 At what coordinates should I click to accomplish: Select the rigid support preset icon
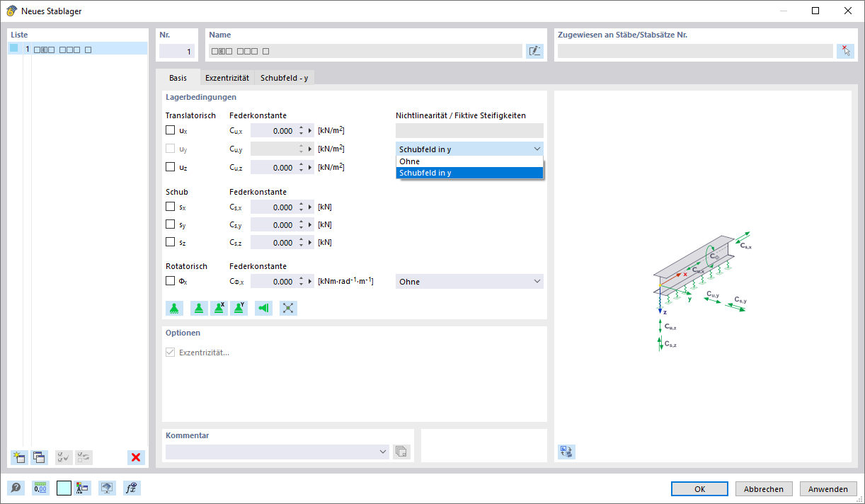(173, 308)
